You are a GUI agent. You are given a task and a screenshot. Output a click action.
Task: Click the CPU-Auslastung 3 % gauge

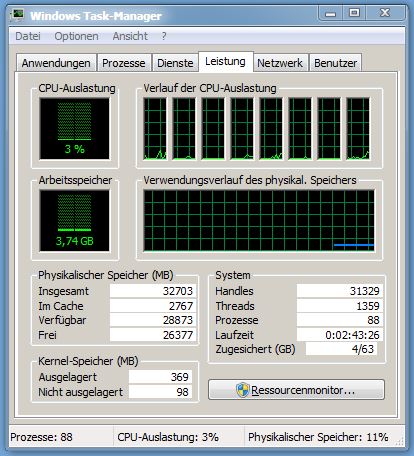[74, 128]
